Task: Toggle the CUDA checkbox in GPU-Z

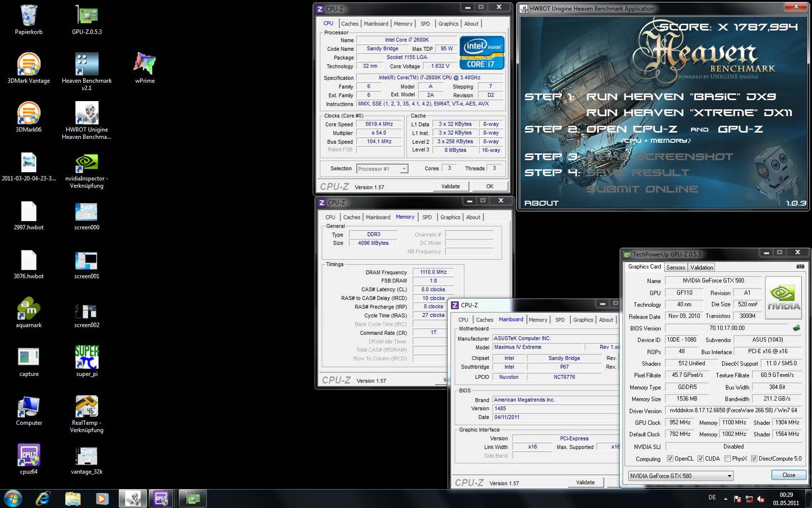Action: point(700,459)
